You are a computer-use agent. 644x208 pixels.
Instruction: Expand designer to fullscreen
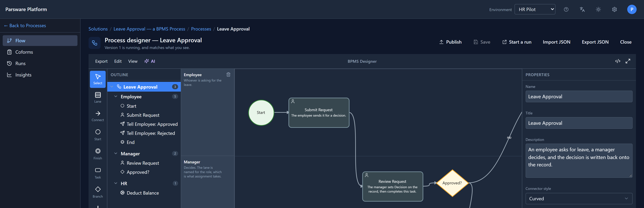coord(628,61)
